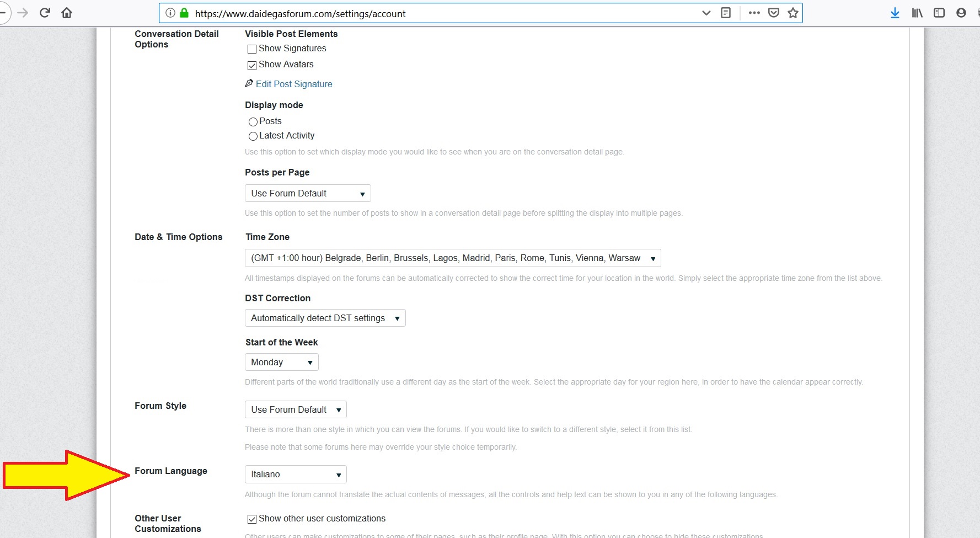Bookmark this page with the star icon
Image resolution: width=980 pixels, height=538 pixels.
coord(792,13)
